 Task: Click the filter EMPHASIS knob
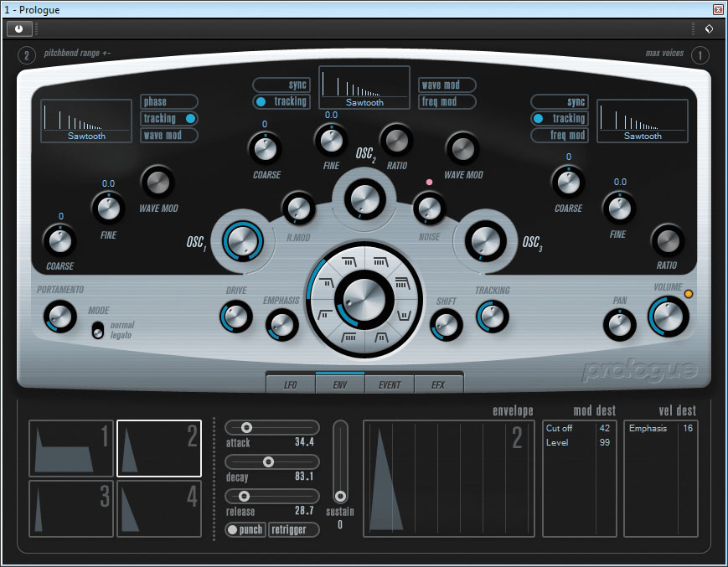pyautogui.click(x=281, y=325)
